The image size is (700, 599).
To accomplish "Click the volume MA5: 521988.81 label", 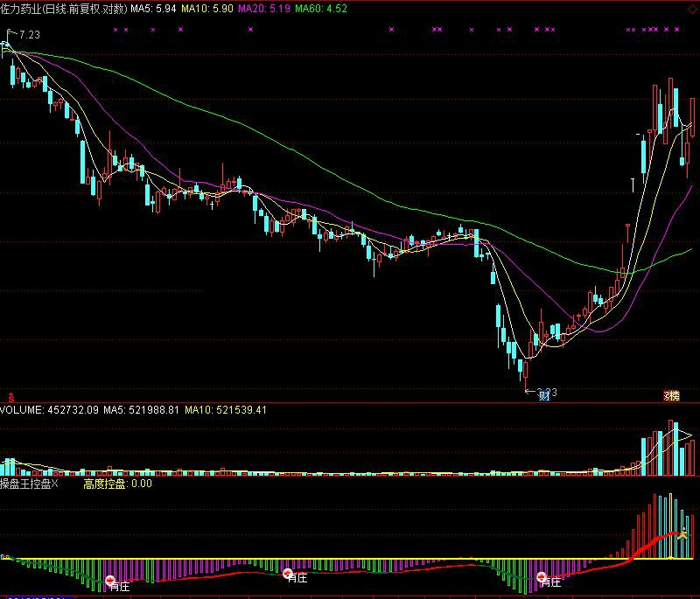I will point(141,410).
